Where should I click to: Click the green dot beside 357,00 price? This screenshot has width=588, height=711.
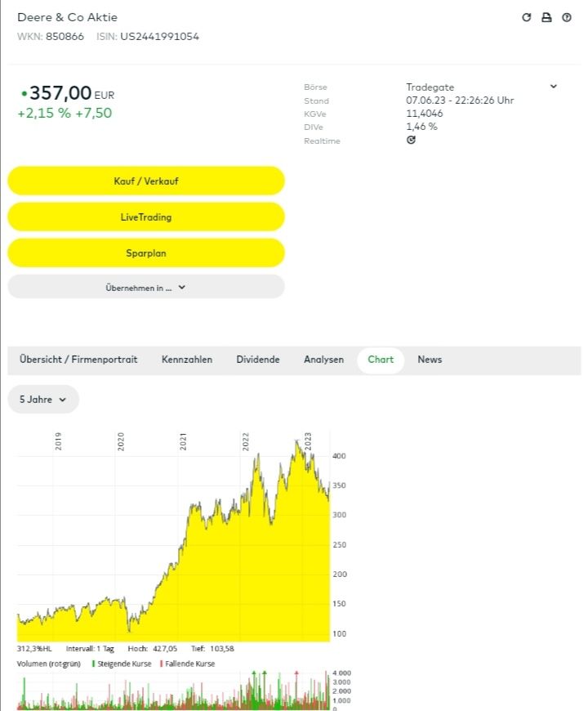point(24,94)
